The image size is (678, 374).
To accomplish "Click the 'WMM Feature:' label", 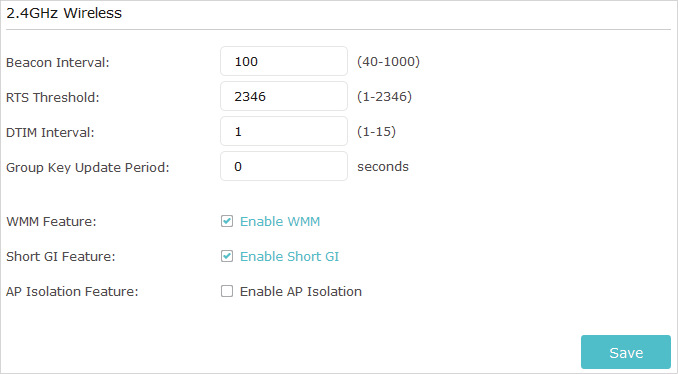I will (51, 221).
